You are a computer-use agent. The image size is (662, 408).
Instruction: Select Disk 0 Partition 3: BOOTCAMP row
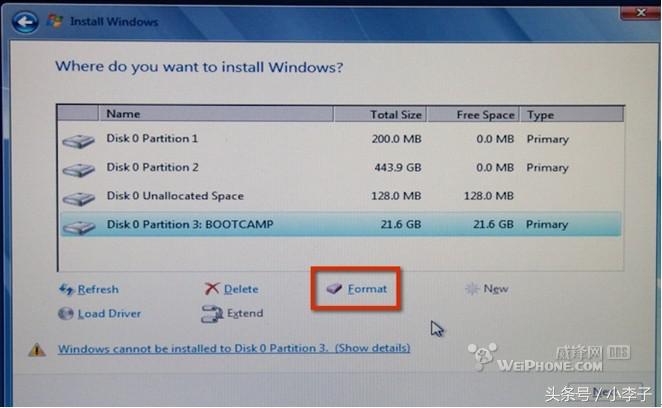[x=341, y=224]
